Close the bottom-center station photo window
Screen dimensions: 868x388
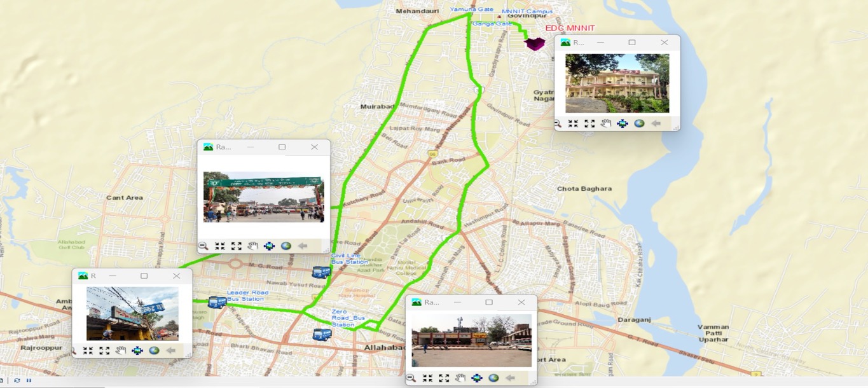pyautogui.click(x=521, y=302)
